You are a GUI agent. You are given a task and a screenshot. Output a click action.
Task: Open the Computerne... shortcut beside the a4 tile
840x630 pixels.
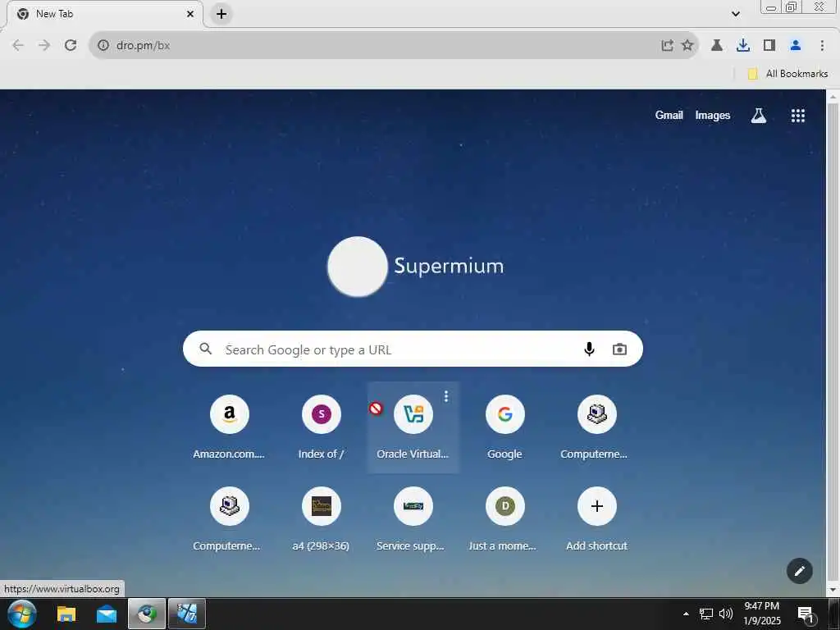coord(230,519)
